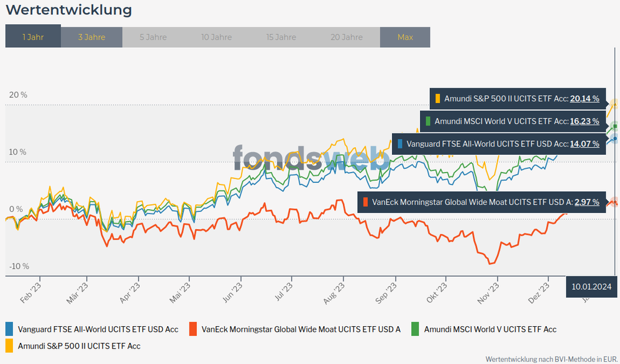Open the 10 Jahre period tab
This screenshot has width=620, height=364.
click(x=216, y=37)
